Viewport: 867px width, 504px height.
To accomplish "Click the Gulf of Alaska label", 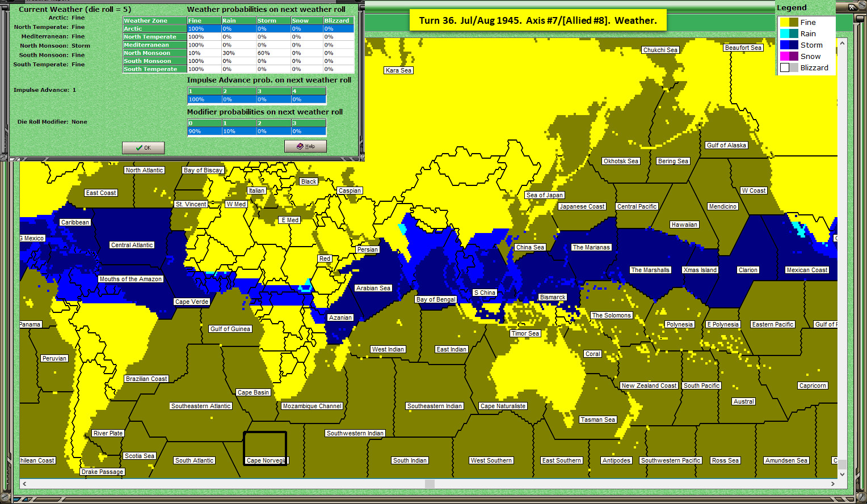I will tap(727, 145).
